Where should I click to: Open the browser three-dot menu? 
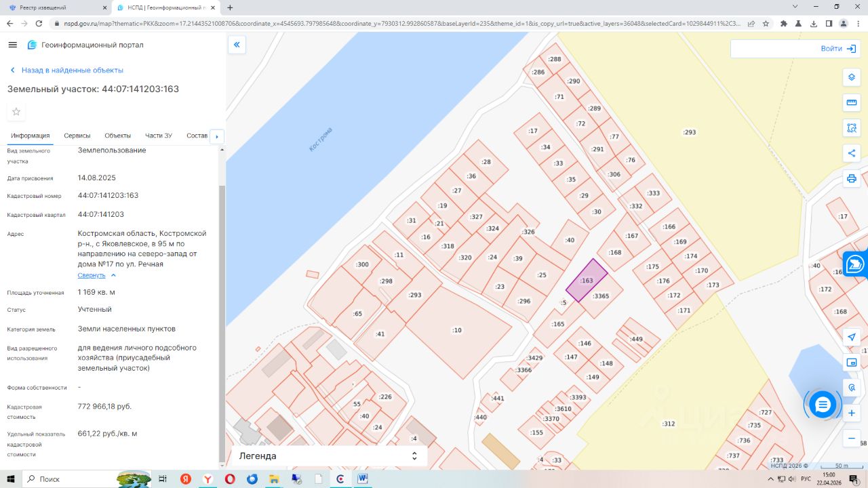click(x=859, y=23)
